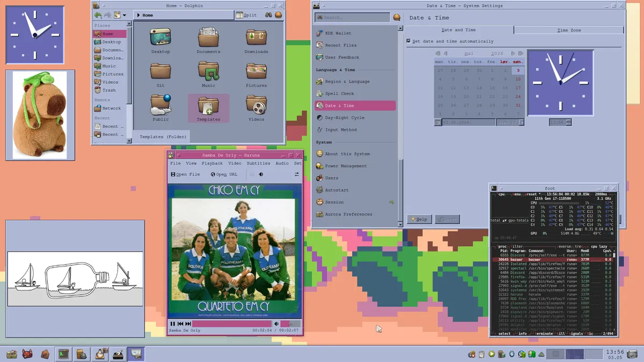Open the Playback menu in Haruna
Image resolution: width=644 pixels, height=362 pixels.
click(x=212, y=163)
